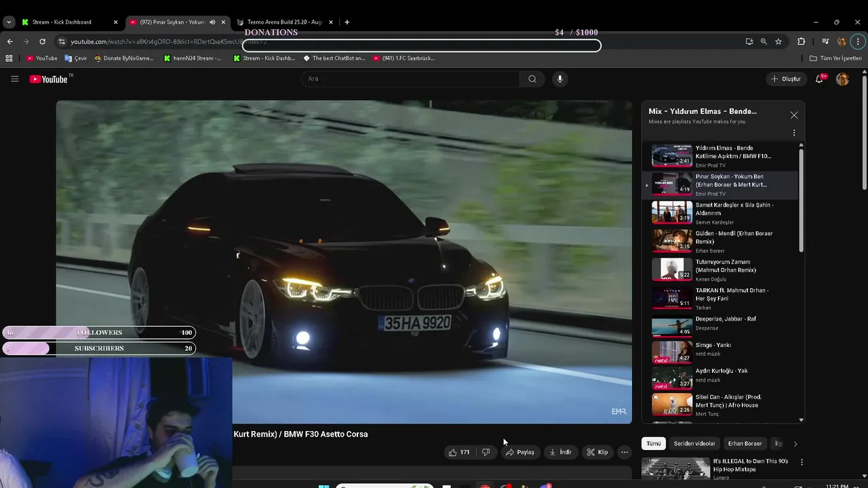Screen dimensions: 868x488
Task: Open the apps grid in bookmarks bar
Action: tap(9, 58)
